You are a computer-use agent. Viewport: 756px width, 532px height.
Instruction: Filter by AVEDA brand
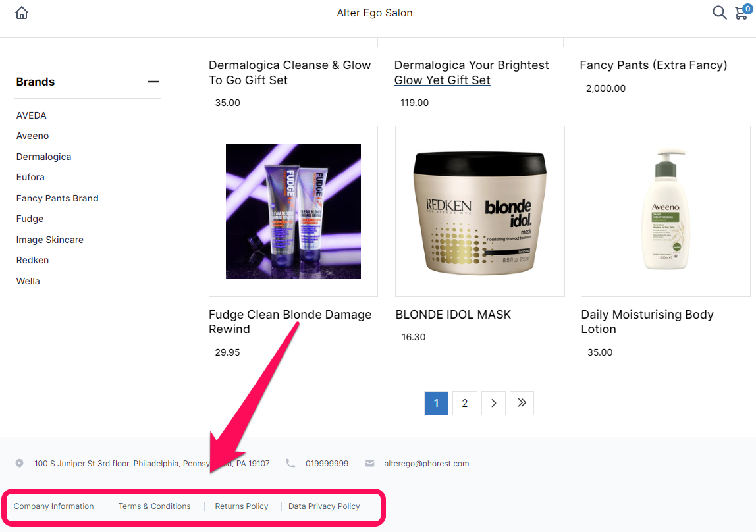coord(32,115)
